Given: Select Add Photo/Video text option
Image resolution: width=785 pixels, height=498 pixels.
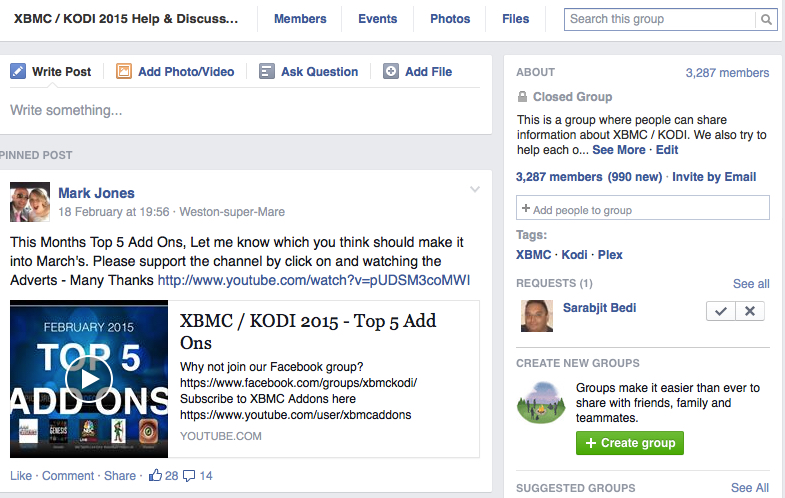Looking at the screenshot, I should coord(186,72).
